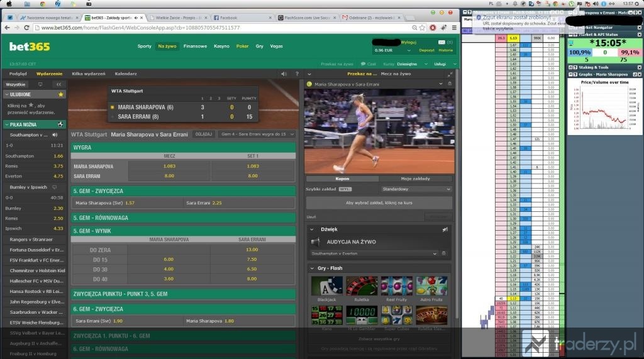Image resolution: width=644 pixels, height=359 pixels.
Task: Reload the bet365 page
Action: pos(26,28)
